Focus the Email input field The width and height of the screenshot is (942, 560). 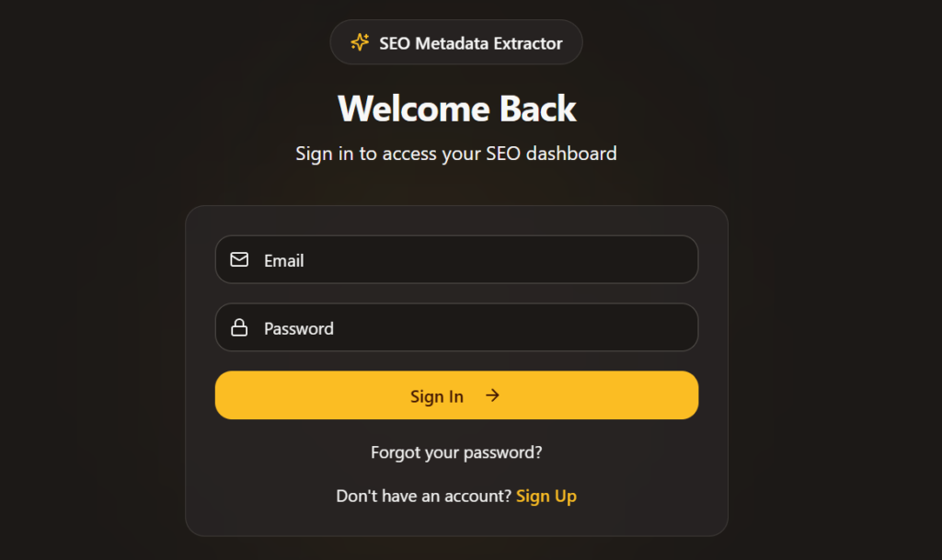coord(478,260)
